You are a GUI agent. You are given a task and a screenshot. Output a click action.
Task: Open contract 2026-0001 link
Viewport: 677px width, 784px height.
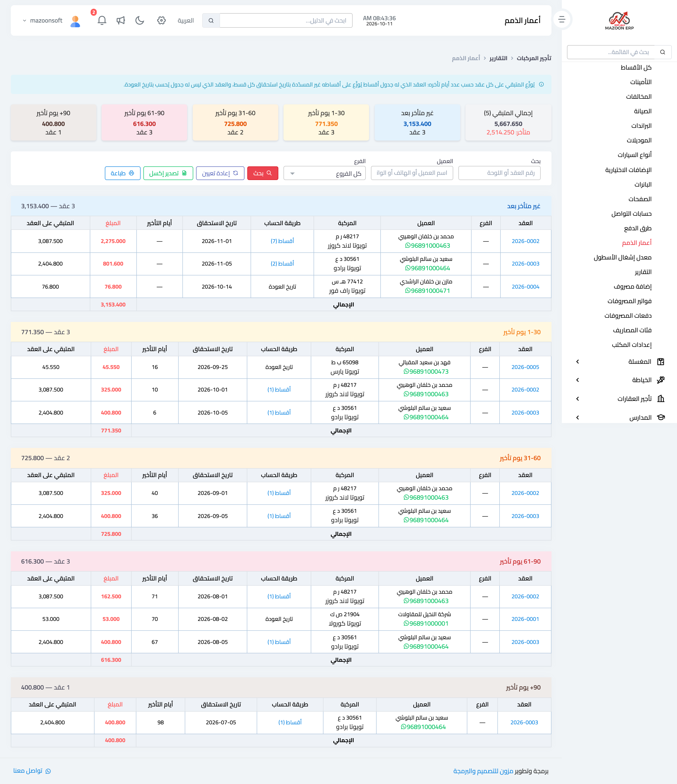525,619
